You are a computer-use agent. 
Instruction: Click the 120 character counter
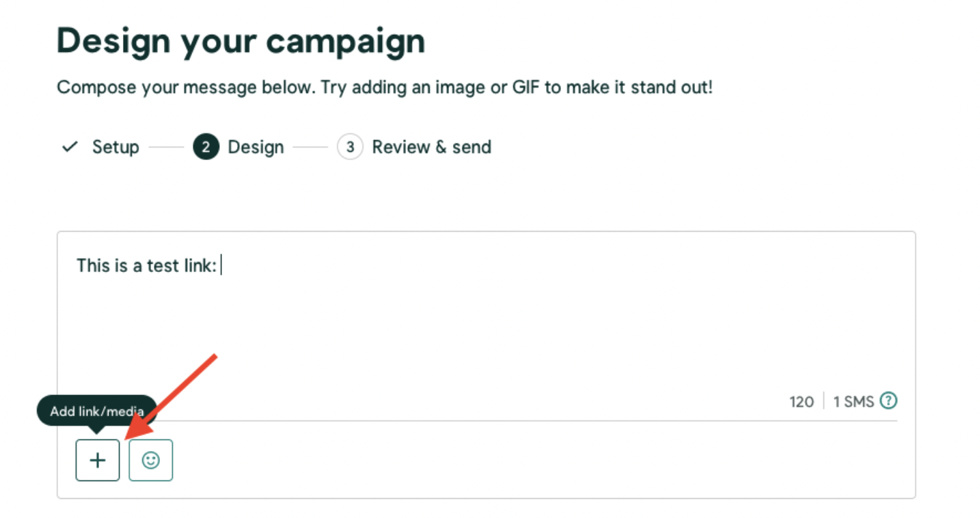802,401
